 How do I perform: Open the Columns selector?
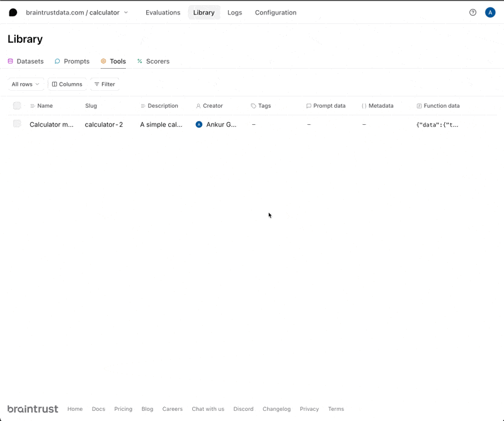67,84
